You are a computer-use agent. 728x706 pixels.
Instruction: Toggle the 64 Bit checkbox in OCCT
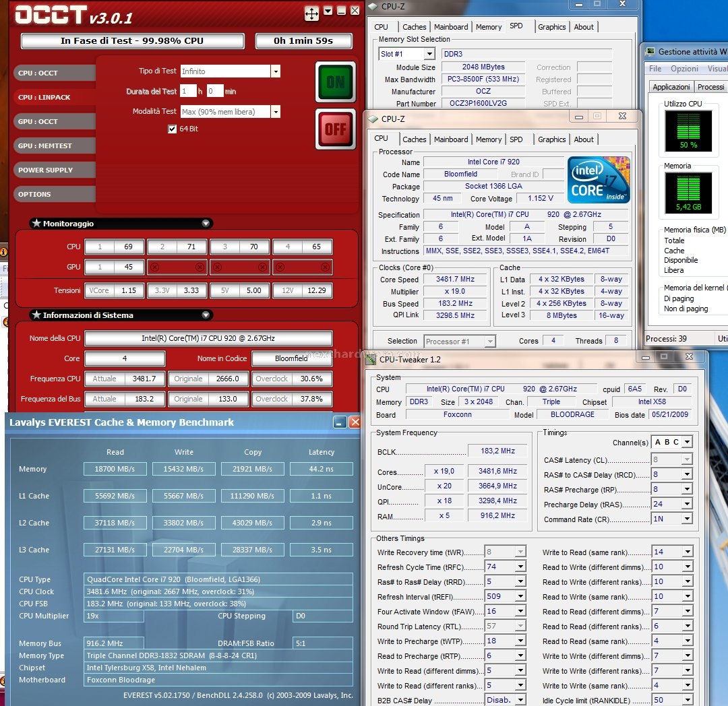(x=173, y=129)
